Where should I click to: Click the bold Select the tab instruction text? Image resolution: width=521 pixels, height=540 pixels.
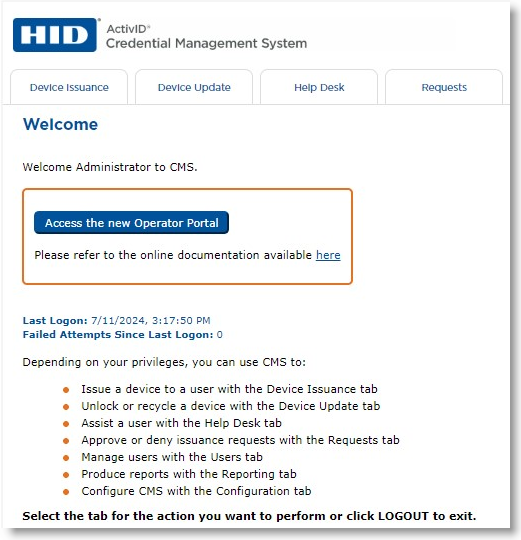point(249,516)
